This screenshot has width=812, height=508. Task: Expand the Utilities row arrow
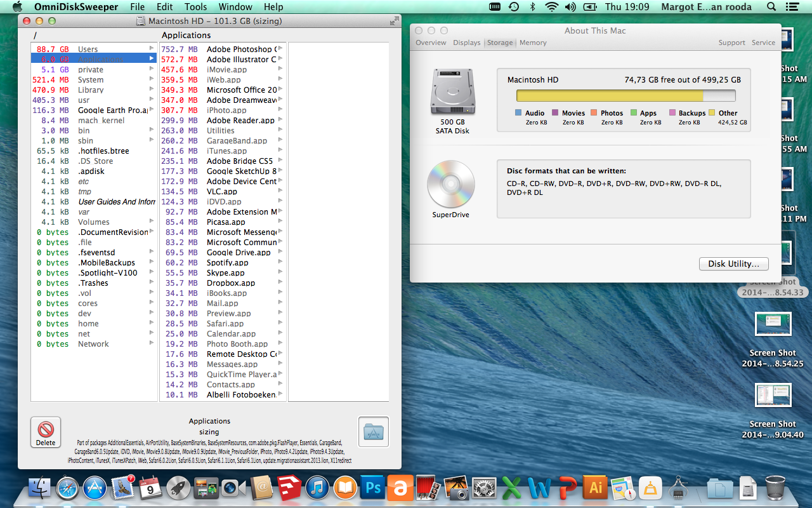tap(280, 130)
